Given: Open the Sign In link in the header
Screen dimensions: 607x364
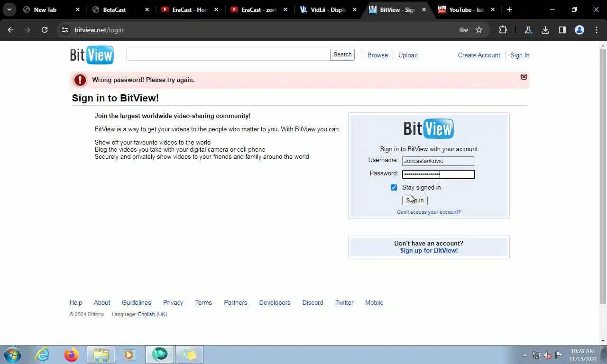Looking at the screenshot, I should tap(520, 55).
